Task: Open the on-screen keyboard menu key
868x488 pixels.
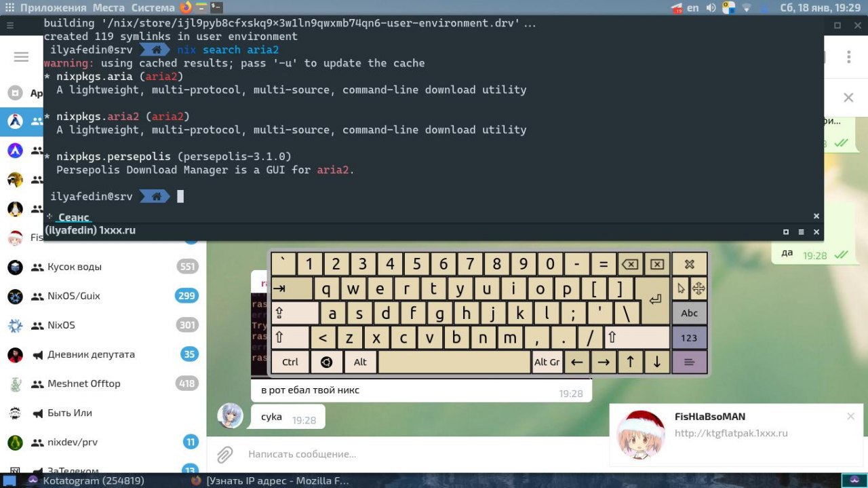Action: [689, 362]
